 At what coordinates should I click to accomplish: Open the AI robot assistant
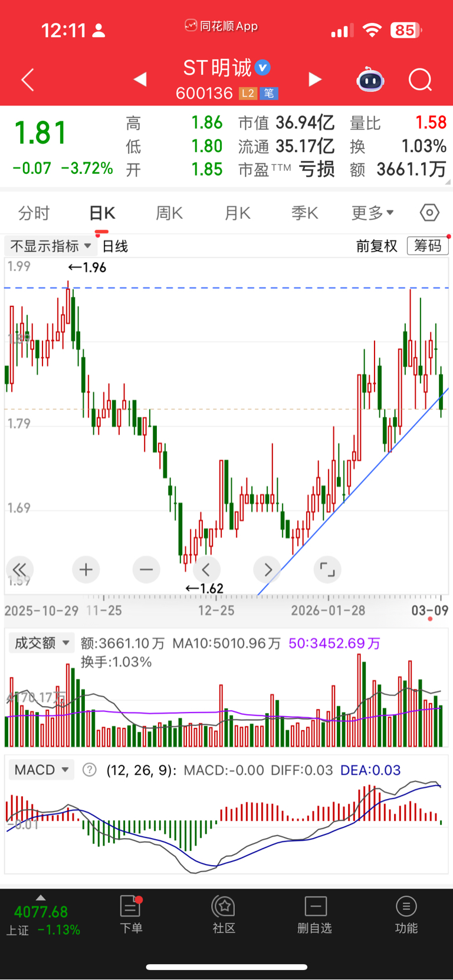pos(370,80)
